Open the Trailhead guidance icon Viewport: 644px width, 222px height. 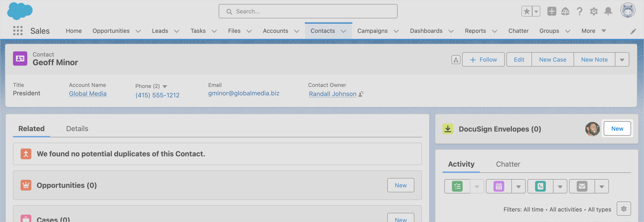(x=565, y=11)
